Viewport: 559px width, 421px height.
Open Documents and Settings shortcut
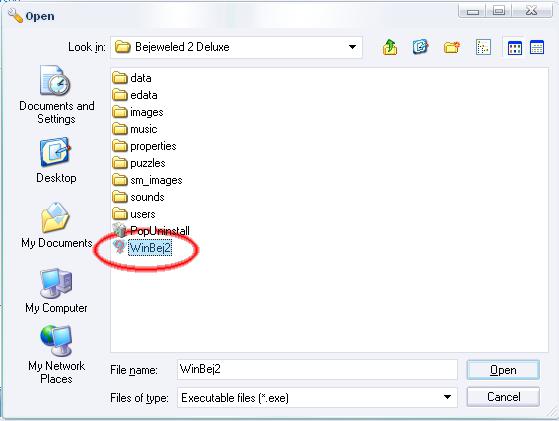56,95
